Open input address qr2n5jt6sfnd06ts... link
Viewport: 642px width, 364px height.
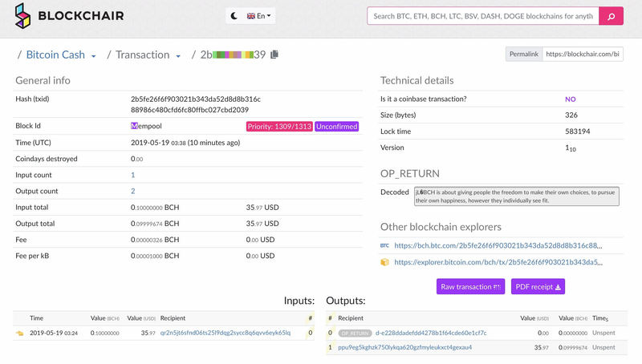coord(226,333)
